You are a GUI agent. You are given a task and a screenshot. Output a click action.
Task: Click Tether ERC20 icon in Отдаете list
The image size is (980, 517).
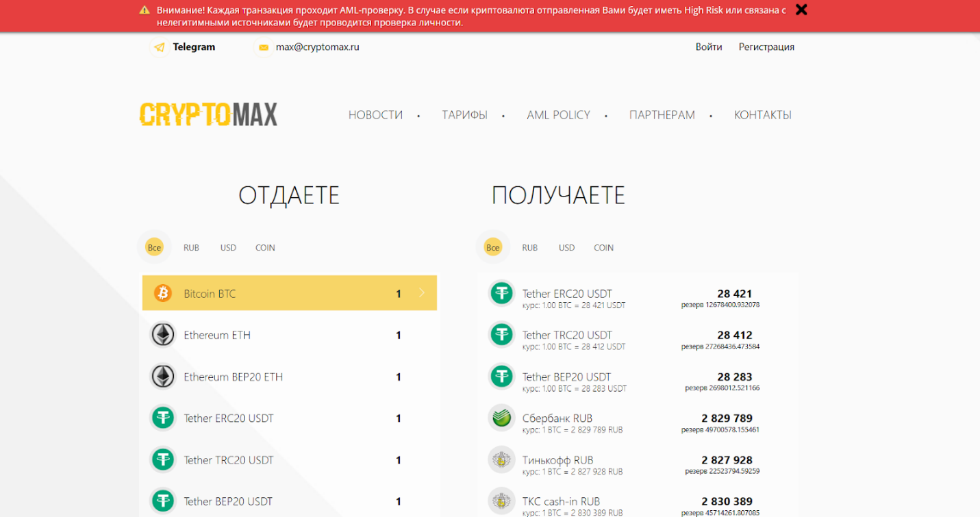162,418
